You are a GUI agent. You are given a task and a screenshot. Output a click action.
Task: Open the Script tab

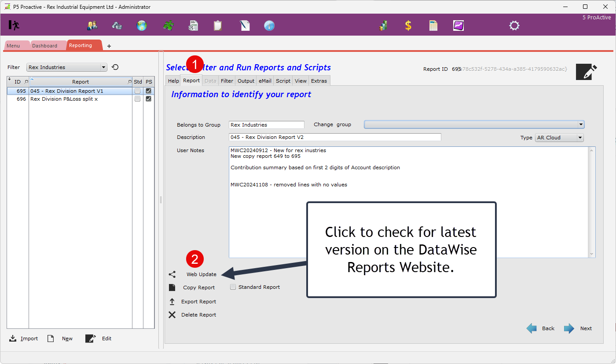[283, 81]
